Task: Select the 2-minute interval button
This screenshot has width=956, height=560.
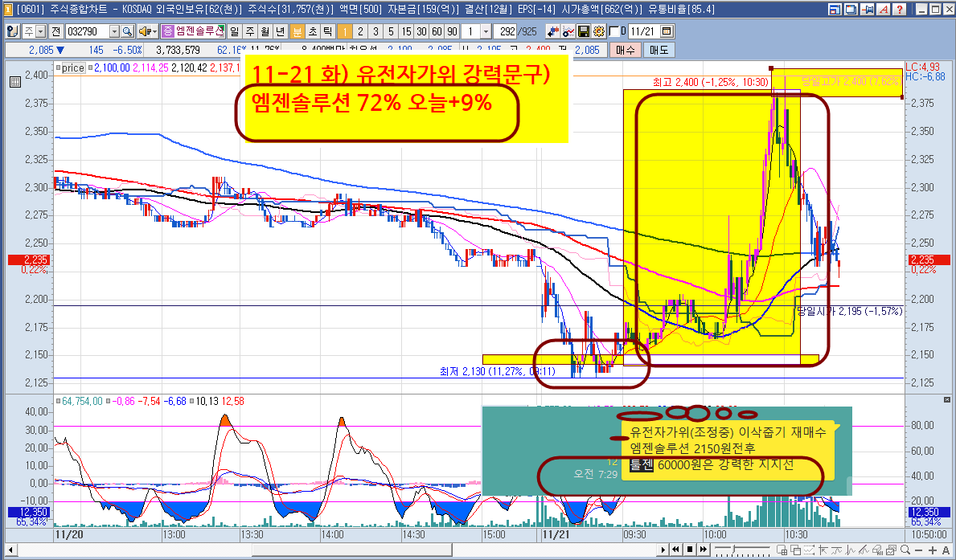Action: (x=359, y=31)
